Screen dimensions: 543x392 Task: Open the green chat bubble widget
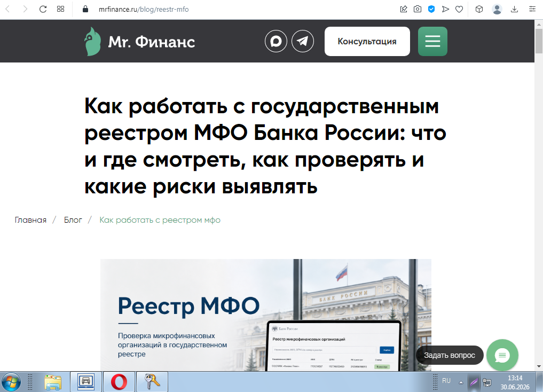click(x=502, y=355)
